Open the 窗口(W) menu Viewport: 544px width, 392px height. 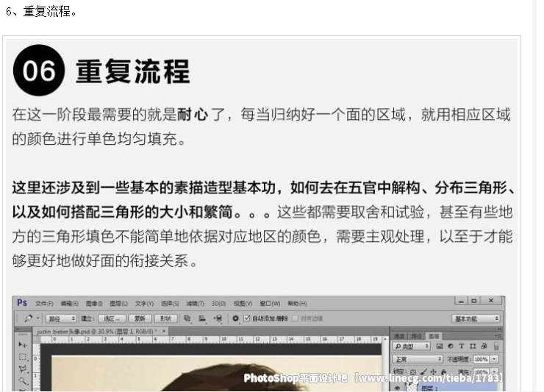pyautogui.click(x=270, y=304)
